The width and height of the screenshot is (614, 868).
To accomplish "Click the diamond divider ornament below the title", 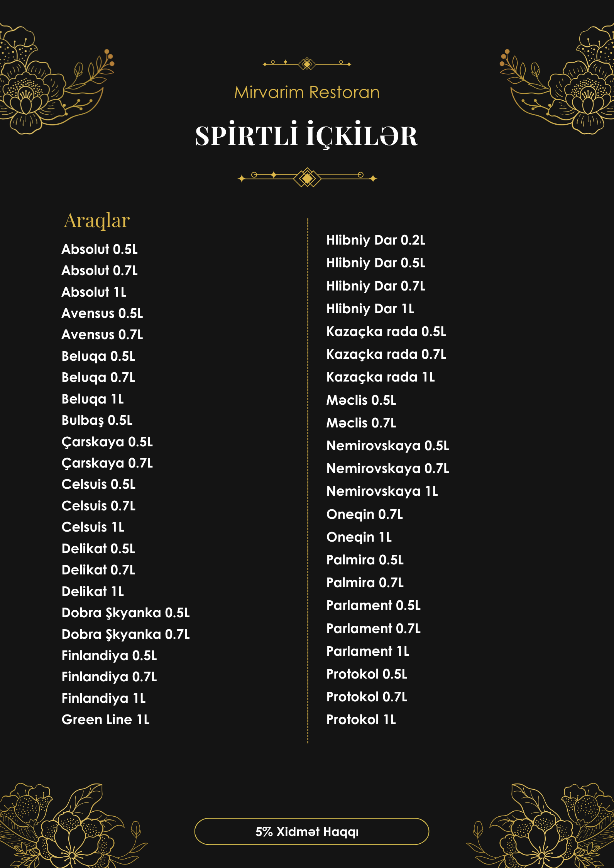I will (307, 177).
